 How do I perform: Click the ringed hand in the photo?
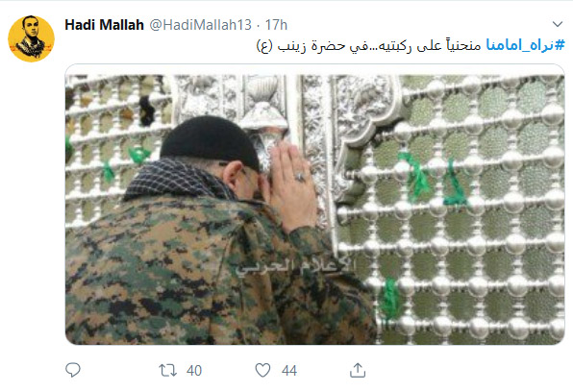(x=290, y=186)
